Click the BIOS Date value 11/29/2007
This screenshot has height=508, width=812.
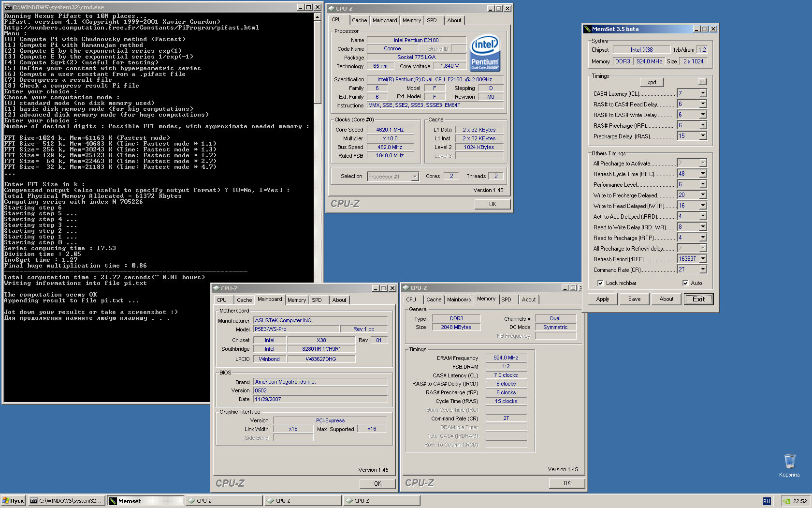tap(320, 399)
